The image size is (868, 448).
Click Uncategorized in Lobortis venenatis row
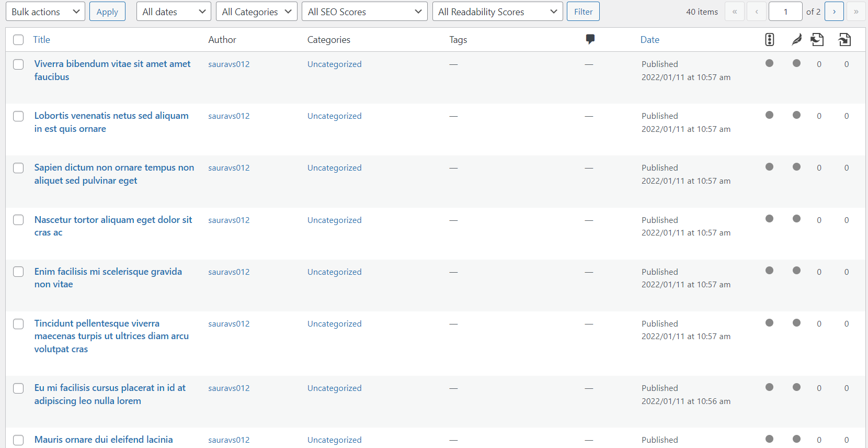(335, 116)
